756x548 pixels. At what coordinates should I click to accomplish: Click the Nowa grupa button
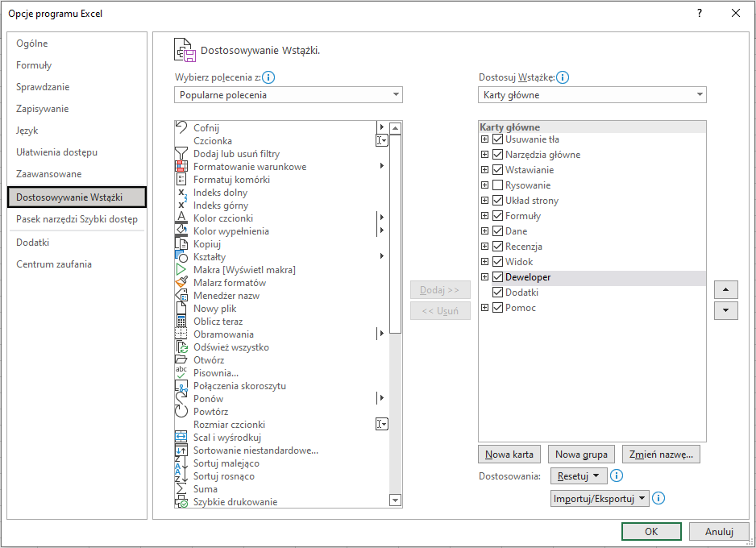pyautogui.click(x=581, y=455)
